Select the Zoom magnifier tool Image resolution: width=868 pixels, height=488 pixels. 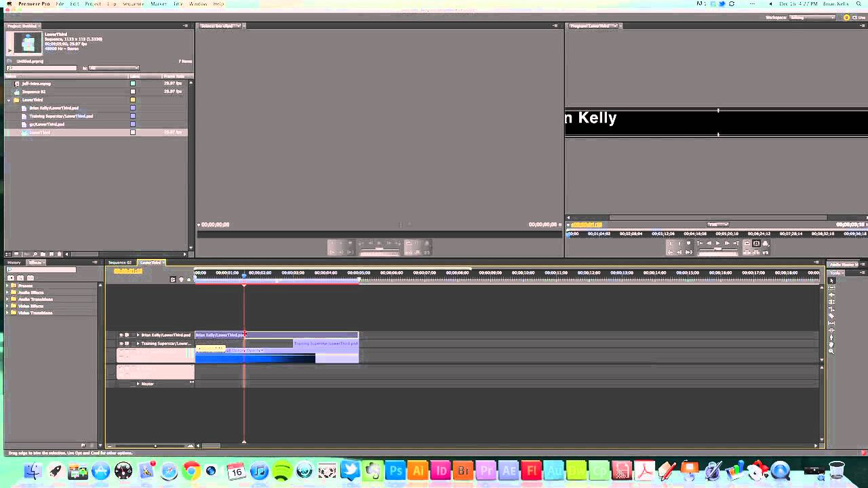click(x=832, y=351)
